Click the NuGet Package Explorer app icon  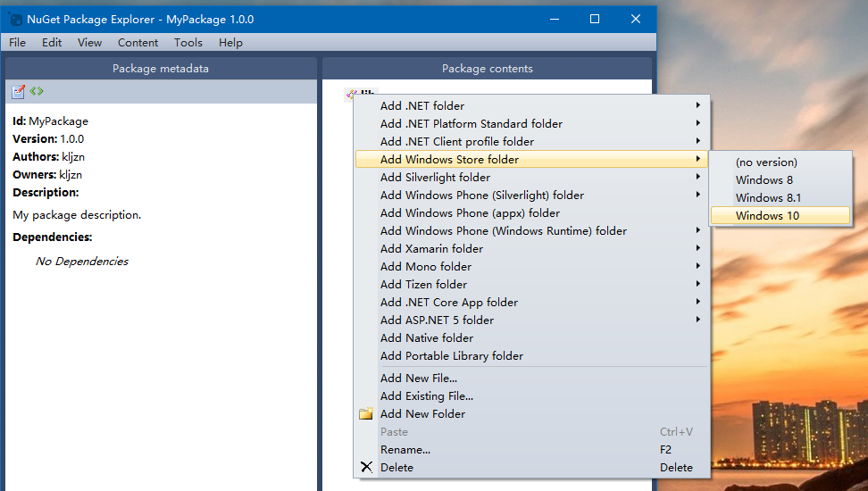(15, 20)
